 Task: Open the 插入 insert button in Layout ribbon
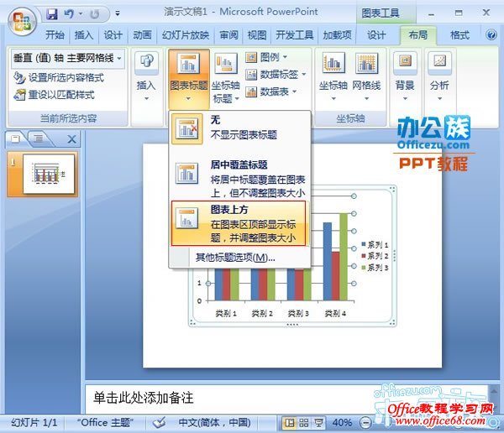point(146,76)
